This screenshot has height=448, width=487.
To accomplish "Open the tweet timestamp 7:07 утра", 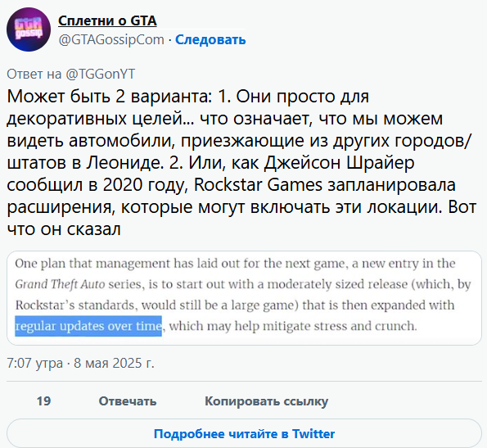I will [34, 363].
